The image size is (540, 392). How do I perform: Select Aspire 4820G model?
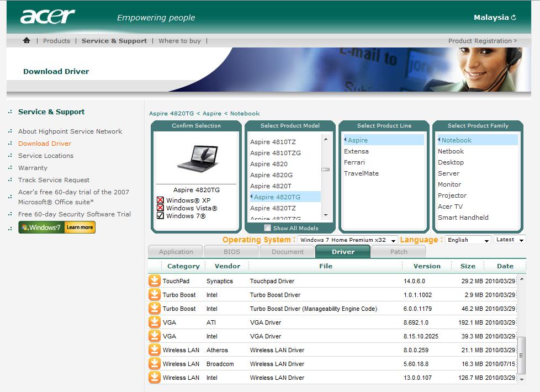pyautogui.click(x=271, y=174)
